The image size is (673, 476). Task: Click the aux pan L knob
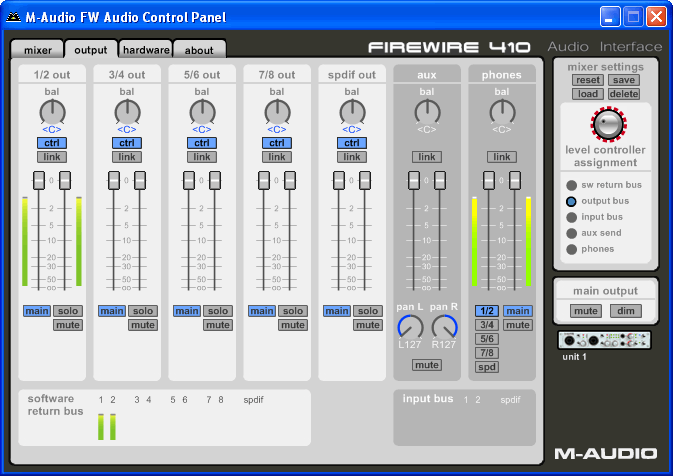(410, 327)
